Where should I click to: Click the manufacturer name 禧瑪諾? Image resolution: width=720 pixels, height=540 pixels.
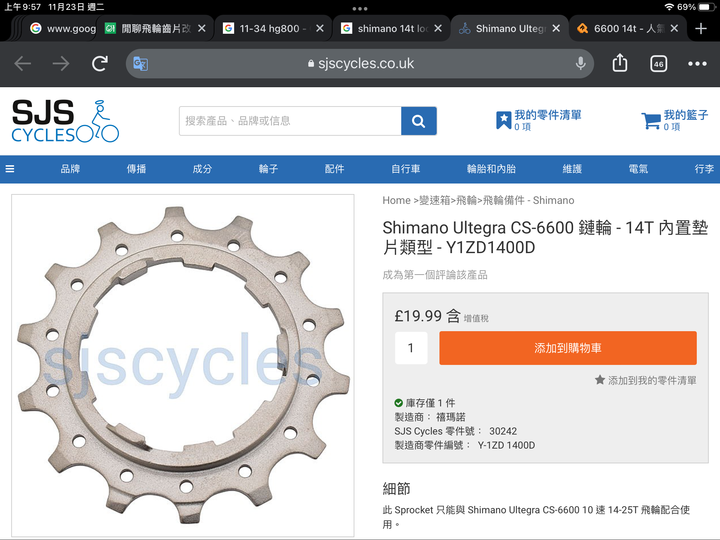[x=450, y=417]
